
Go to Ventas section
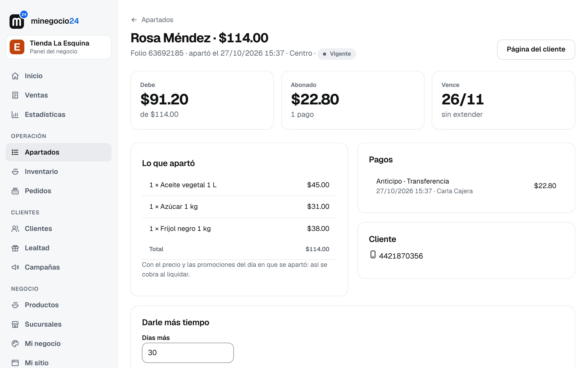pyautogui.click(x=59, y=95)
